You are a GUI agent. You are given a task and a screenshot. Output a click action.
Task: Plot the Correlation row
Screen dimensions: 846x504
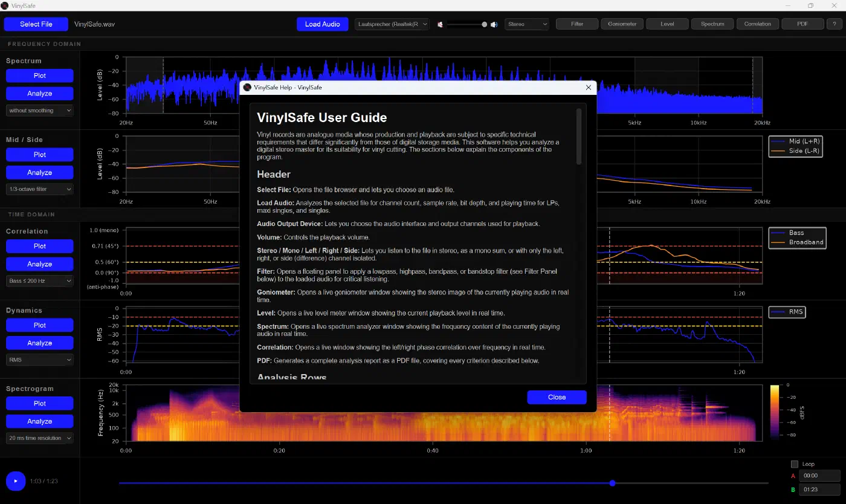coord(40,246)
